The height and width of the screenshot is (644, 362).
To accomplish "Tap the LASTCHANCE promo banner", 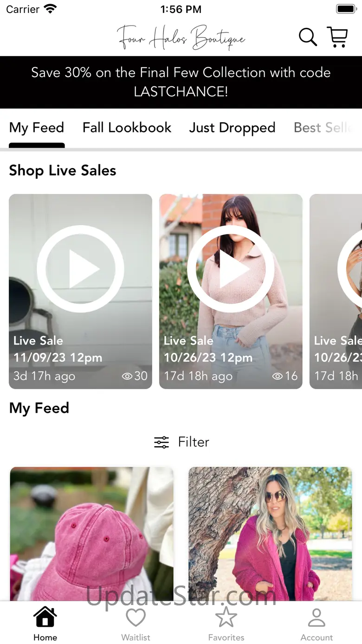I will (x=181, y=82).
